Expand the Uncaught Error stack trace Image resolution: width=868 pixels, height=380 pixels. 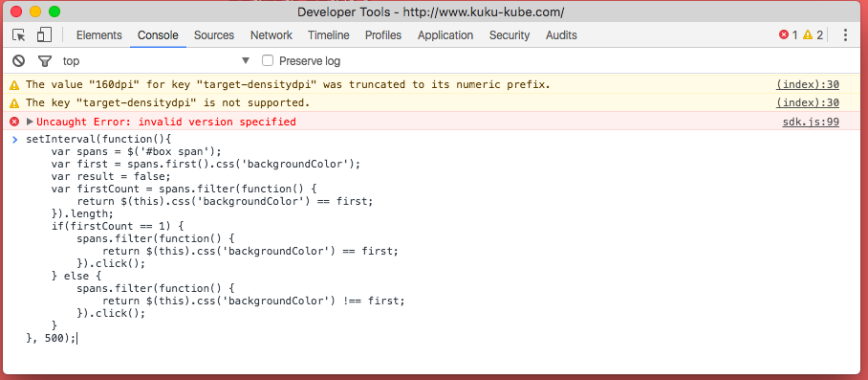30,122
